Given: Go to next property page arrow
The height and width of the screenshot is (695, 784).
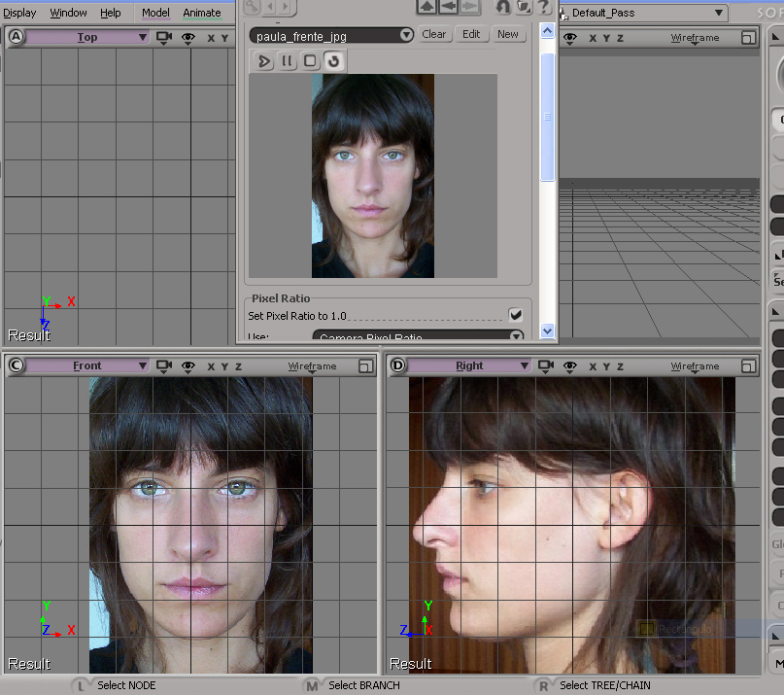Looking at the screenshot, I should point(286,7).
